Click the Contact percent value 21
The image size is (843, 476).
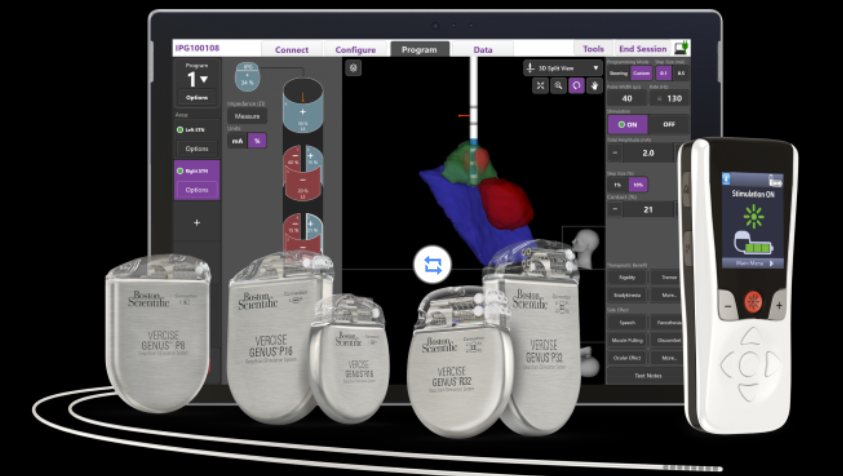[x=648, y=209]
